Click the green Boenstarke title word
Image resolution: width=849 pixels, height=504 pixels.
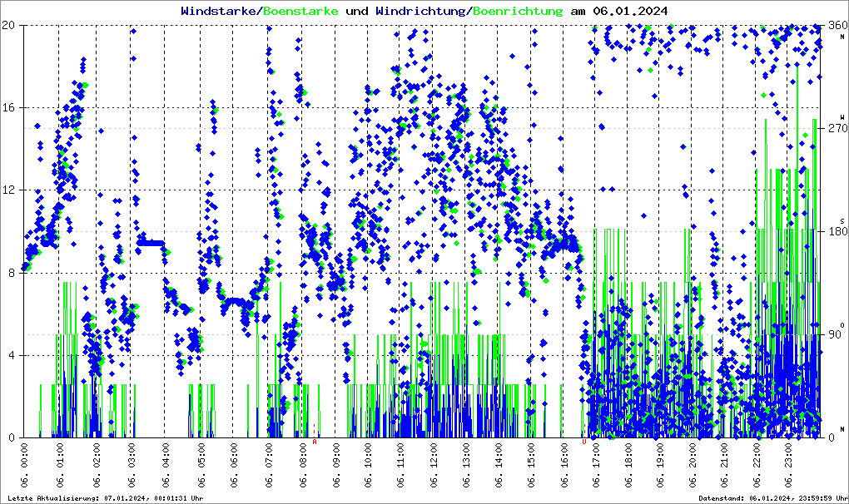(300, 11)
